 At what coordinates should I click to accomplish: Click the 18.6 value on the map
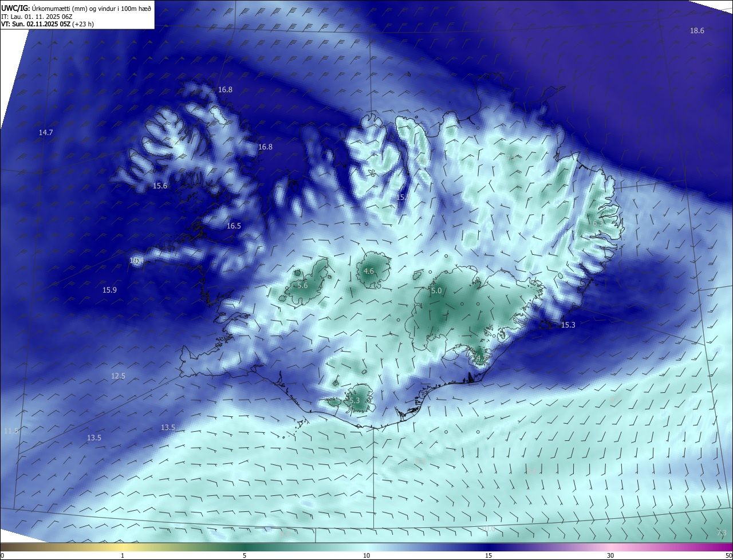pos(697,31)
